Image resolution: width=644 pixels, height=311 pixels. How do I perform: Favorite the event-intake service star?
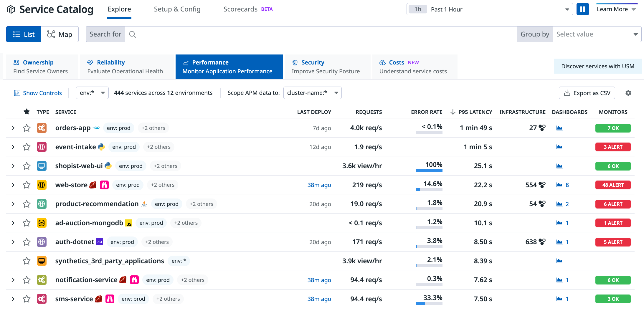[27, 147]
